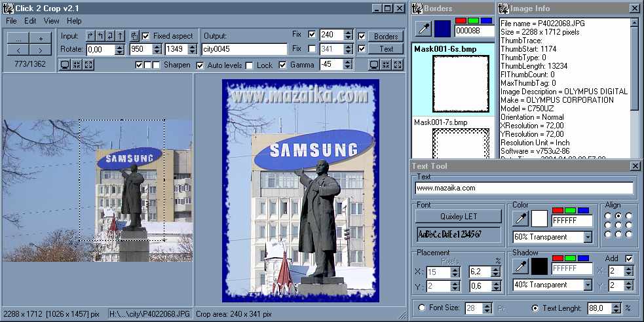Rotate input counter-clockwise with the left-turn arrow icon
Viewport: 644px width, 322px height.
(x=100, y=36)
